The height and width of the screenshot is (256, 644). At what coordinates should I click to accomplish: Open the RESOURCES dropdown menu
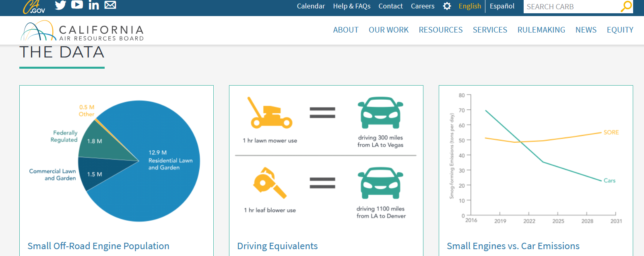441,30
